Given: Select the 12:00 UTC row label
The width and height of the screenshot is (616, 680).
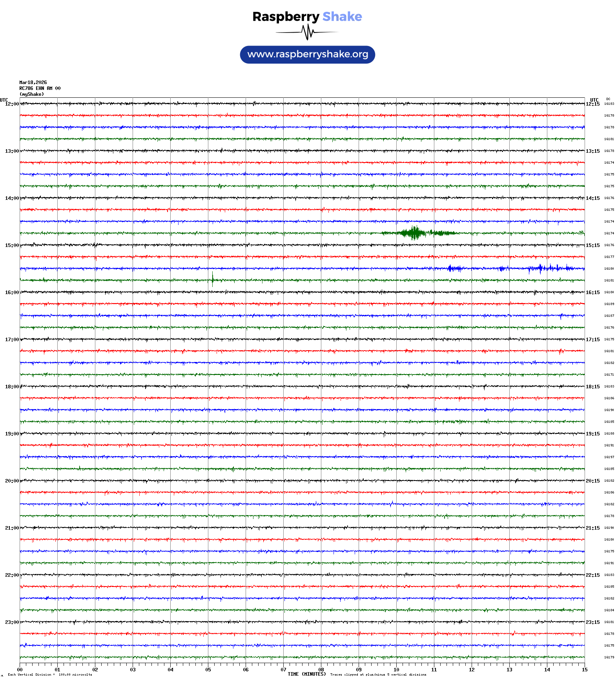Looking at the screenshot, I should (x=12, y=104).
